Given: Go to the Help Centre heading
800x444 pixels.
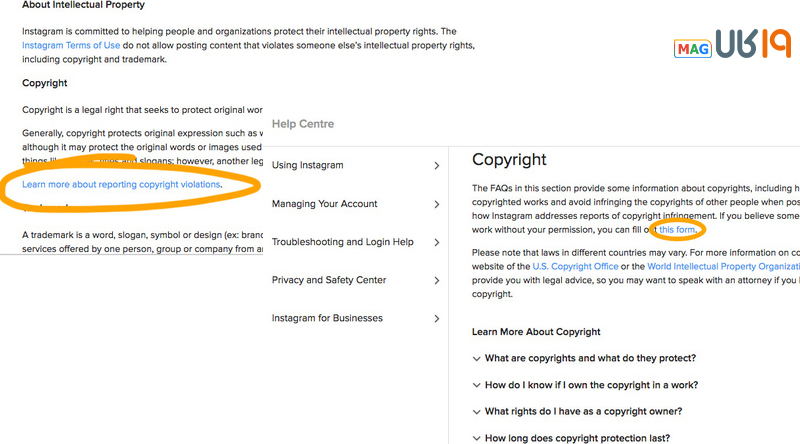Looking at the screenshot, I should 303,124.
